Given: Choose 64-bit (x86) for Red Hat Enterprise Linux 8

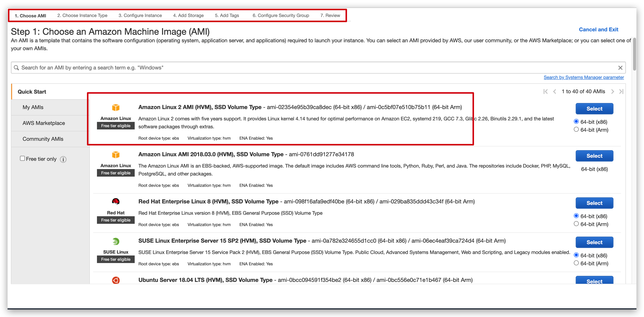Looking at the screenshot, I should click(576, 216).
